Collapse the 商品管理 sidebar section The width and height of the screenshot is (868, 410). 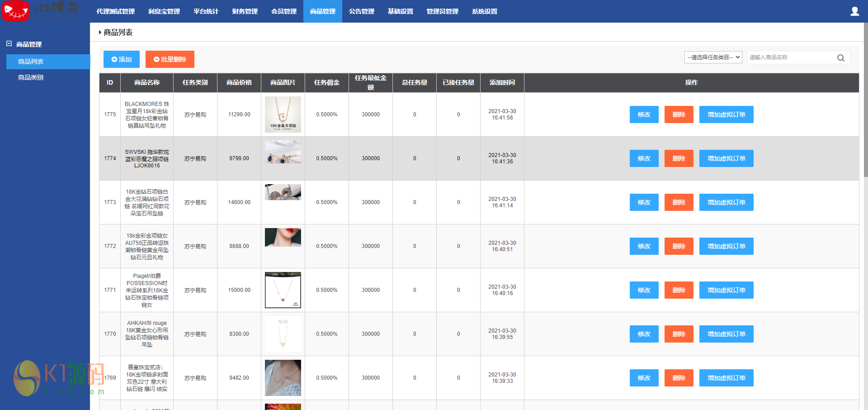pyautogui.click(x=9, y=44)
